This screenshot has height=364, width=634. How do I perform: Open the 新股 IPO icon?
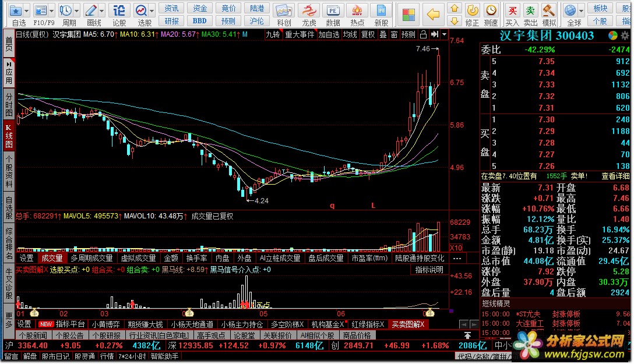381,10
